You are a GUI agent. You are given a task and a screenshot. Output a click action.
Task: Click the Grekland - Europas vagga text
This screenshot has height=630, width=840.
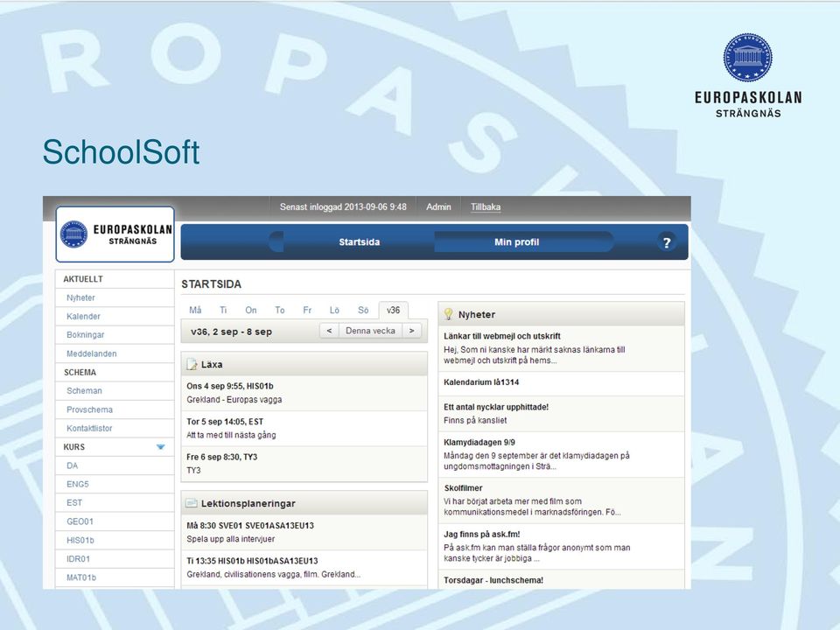coord(234,400)
